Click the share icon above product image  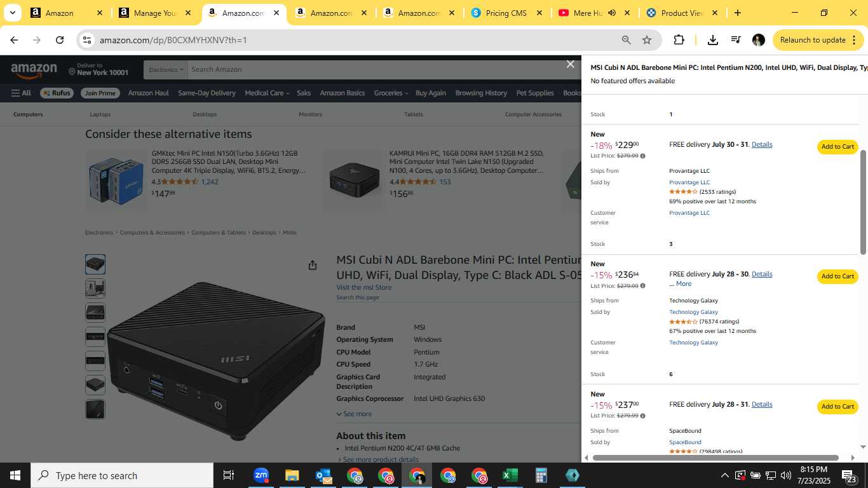pos(313,265)
